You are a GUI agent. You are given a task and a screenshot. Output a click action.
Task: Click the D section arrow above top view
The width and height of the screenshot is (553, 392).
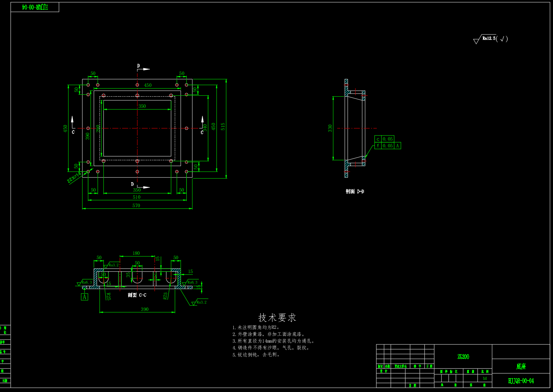tap(143, 69)
